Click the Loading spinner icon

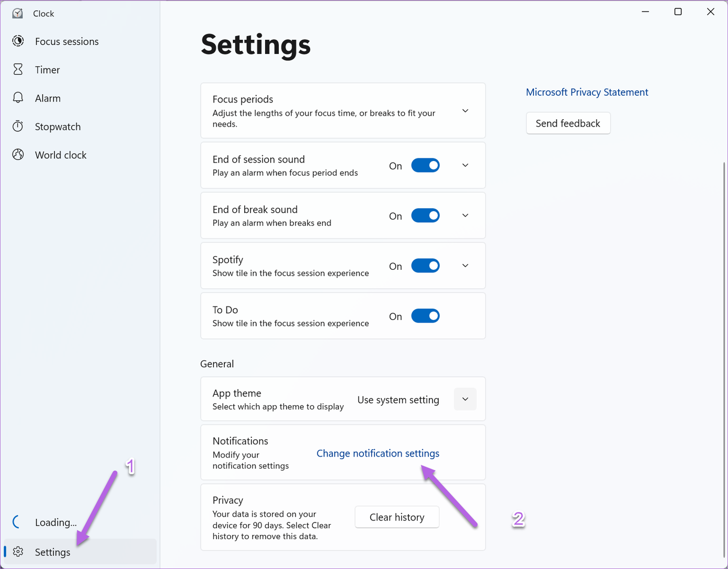(17, 522)
